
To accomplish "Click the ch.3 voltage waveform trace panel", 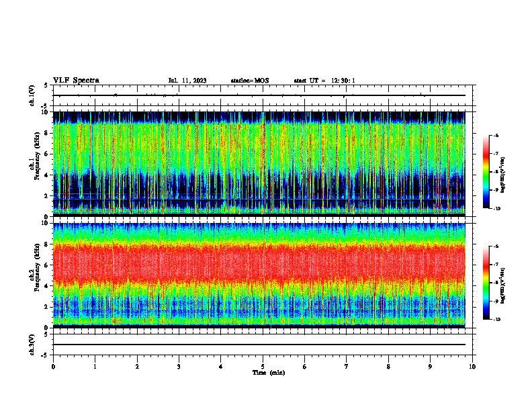I will (x=263, y=345).
